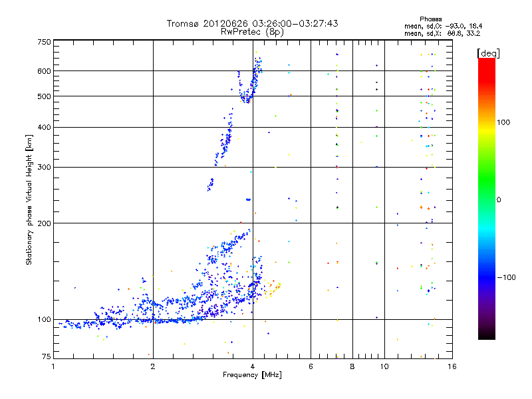The height and width of the screenshot is (399, 532).
Task: Click the '16' frequency tick label
Action: (x=452, y=366)
